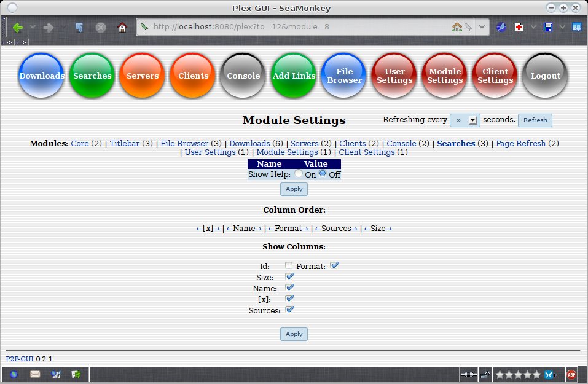
Task: Open the Client Settings module link
Action: click(367, 152)
